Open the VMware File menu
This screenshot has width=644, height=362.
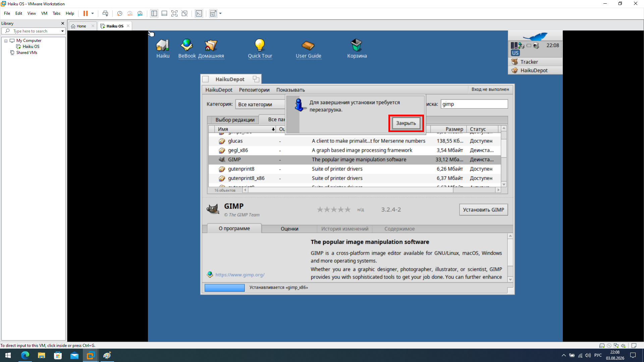point(7,13)
